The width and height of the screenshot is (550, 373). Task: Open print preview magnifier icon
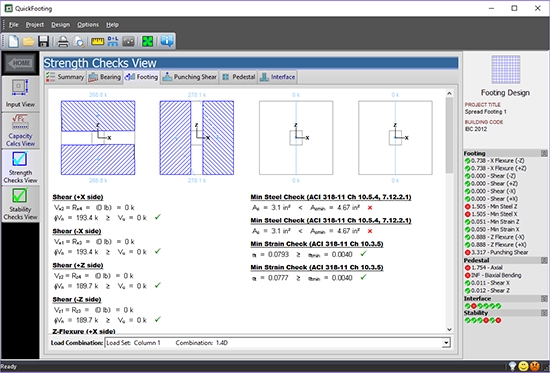[x=79, y=41]
